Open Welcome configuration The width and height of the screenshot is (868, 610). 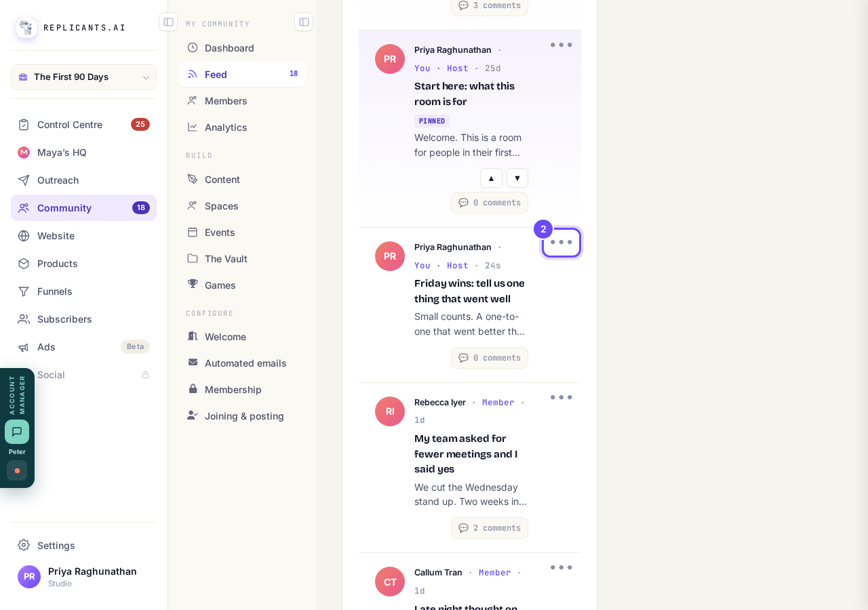[242, 337]
